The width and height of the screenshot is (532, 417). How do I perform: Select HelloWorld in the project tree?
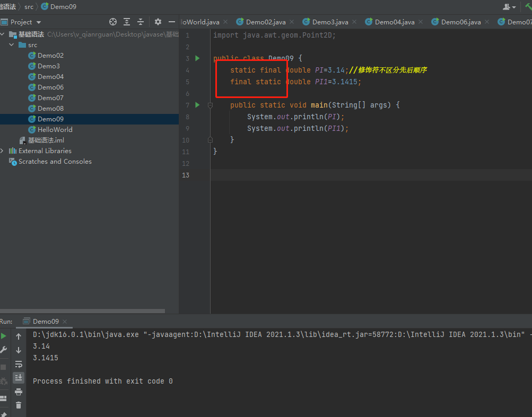(55, 129)
